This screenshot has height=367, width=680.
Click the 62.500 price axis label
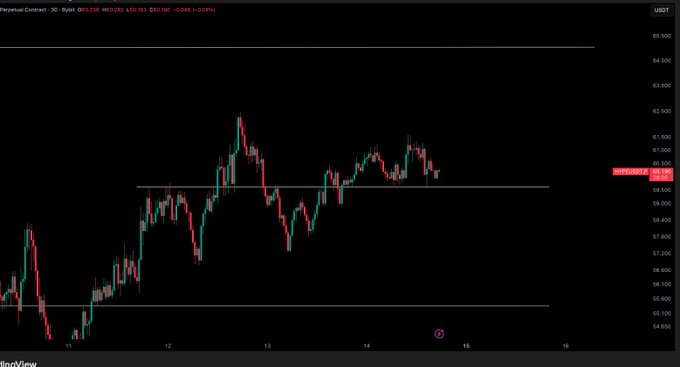661,111
